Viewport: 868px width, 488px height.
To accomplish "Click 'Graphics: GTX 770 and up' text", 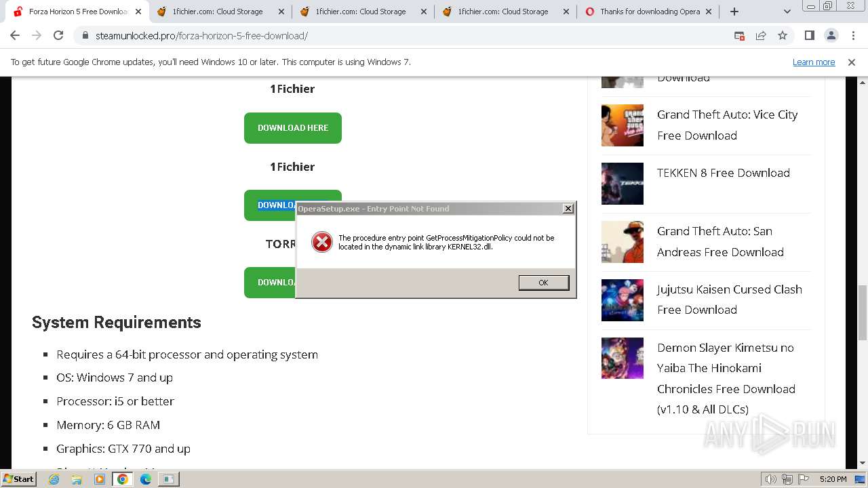I will tap(123, 449).
